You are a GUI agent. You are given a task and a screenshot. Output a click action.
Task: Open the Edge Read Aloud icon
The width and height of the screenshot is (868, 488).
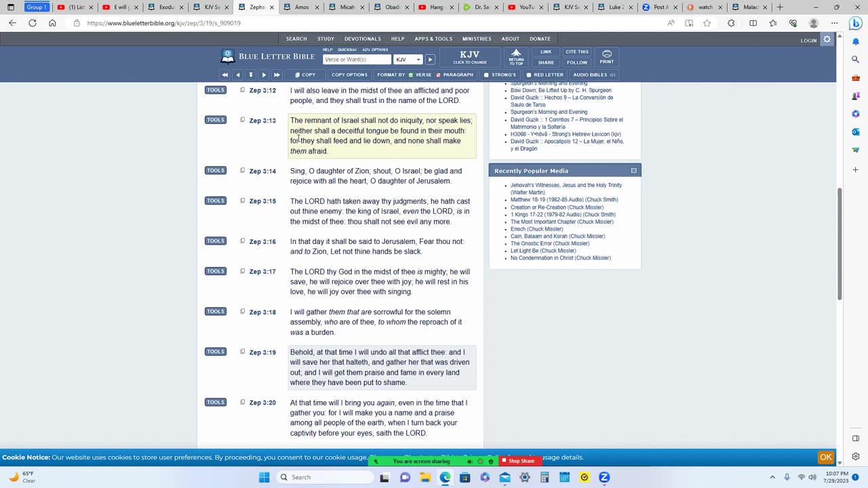point(671,23)
